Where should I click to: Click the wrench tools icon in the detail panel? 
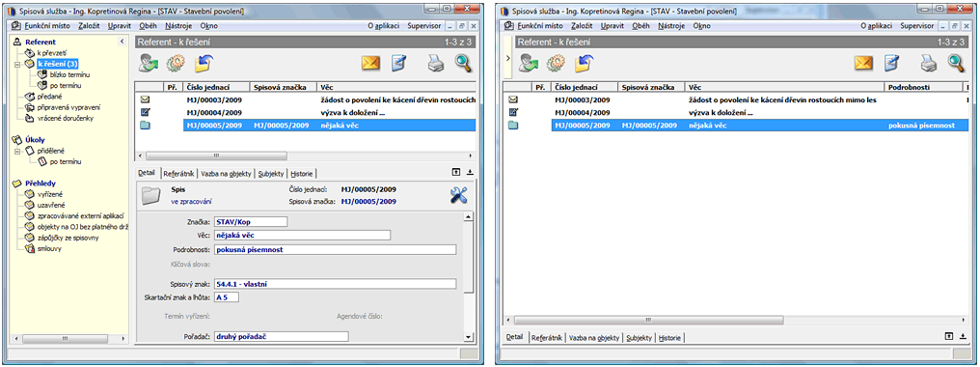[459, 195]
